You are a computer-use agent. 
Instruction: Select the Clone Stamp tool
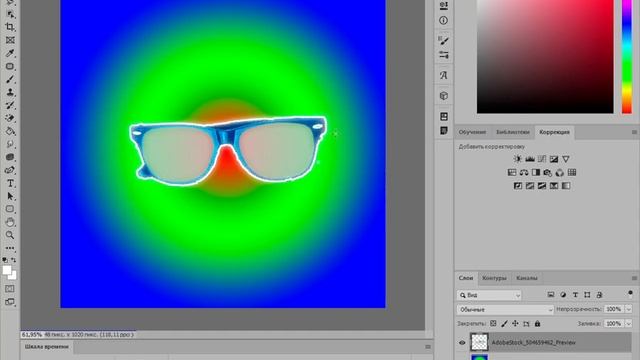pos(10,92)
